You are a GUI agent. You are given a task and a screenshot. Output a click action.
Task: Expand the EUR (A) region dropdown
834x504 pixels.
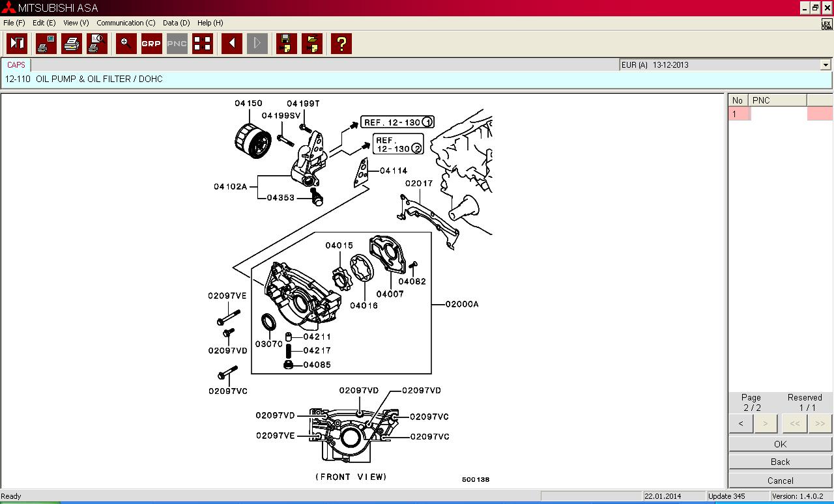click(826, 65)
